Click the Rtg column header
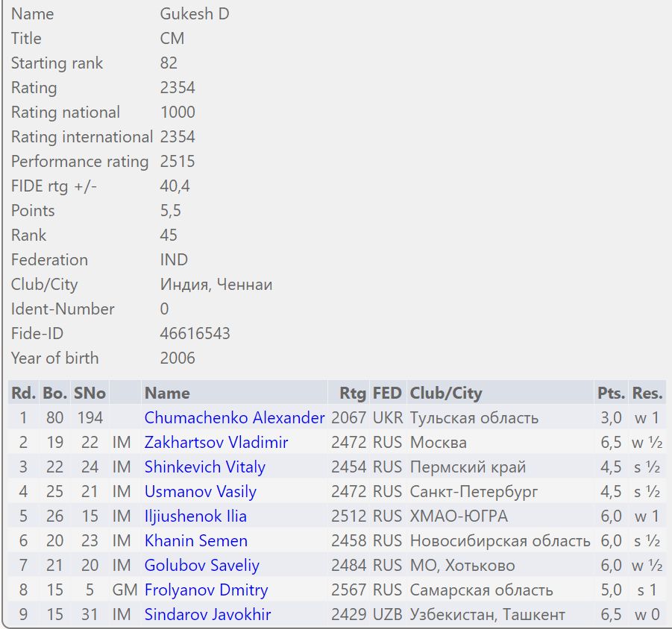This screenshot has width=672, height=629. 353,393
